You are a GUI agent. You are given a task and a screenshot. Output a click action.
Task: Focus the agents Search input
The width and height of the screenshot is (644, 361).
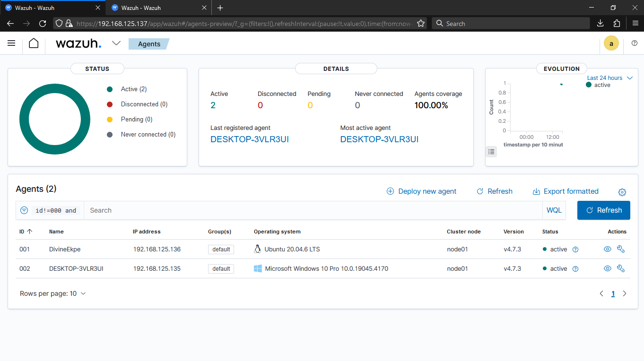313,210
